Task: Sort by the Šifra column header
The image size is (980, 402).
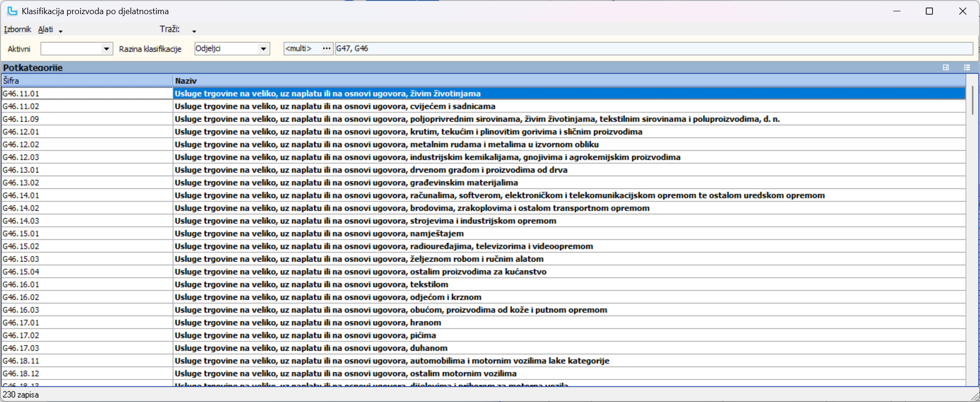Action: [x=87, y=81]
